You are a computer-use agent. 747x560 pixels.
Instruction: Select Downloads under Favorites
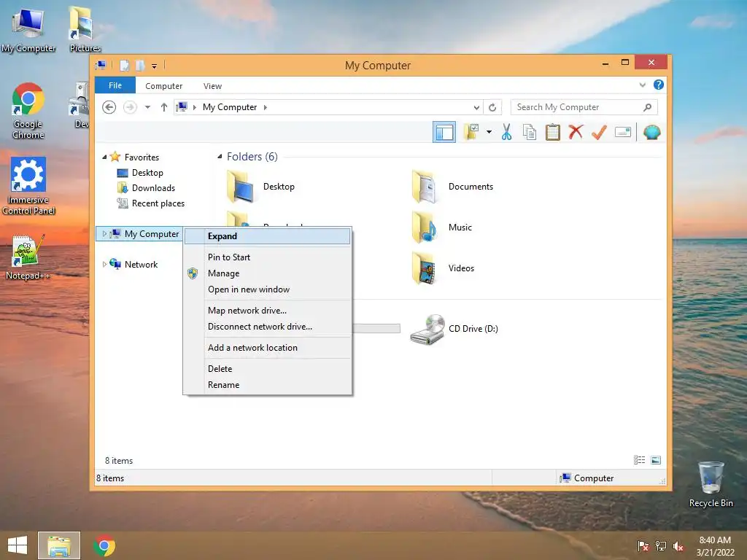tap(146, 188)
